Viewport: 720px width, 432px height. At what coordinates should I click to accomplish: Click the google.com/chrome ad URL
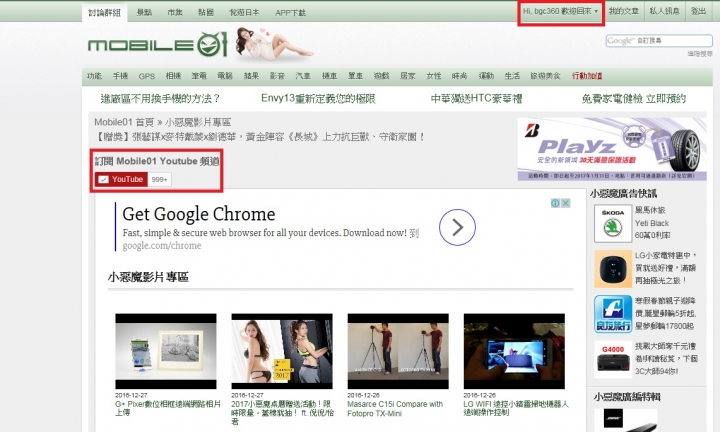[x=162, y=246]
